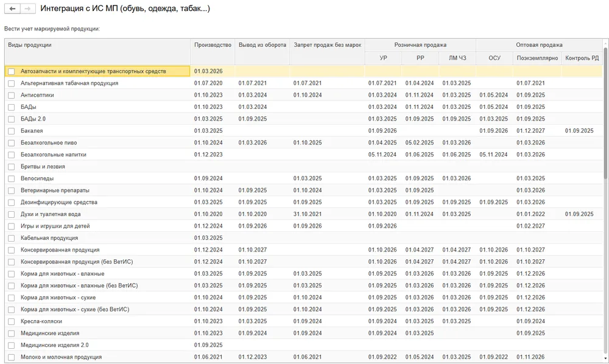Click the Оптовая продажа group header

(539, 45)
